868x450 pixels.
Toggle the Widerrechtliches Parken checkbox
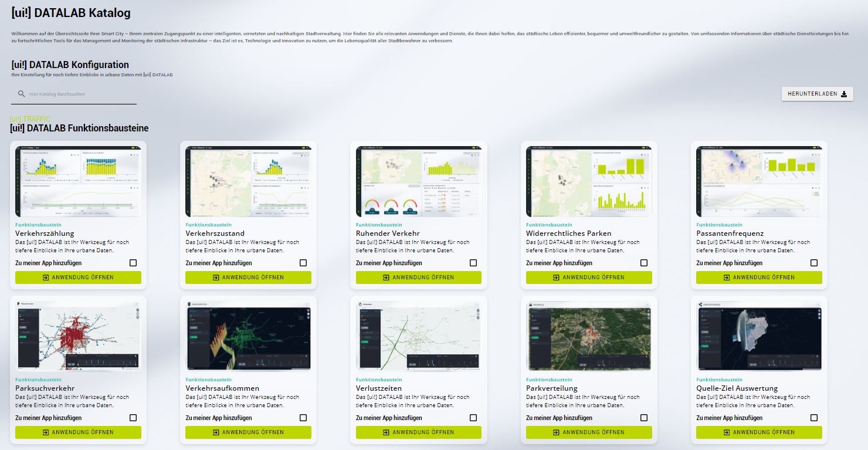(644, 263)
